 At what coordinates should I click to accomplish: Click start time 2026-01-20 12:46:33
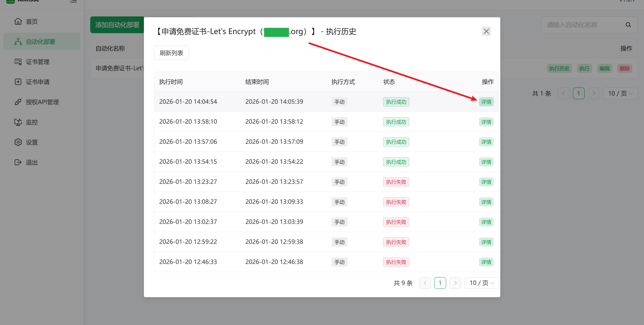pos(188,262)
